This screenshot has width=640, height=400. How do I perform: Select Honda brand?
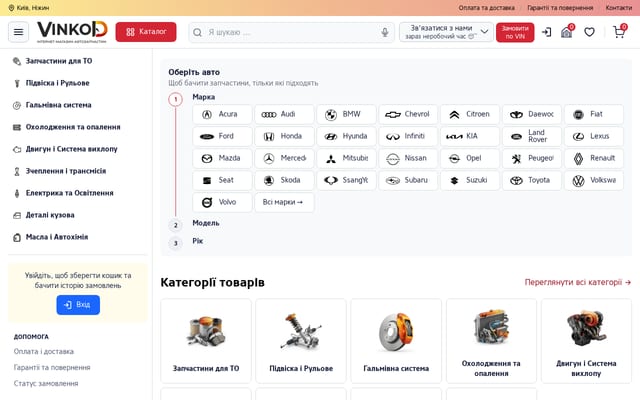[284, 136]
